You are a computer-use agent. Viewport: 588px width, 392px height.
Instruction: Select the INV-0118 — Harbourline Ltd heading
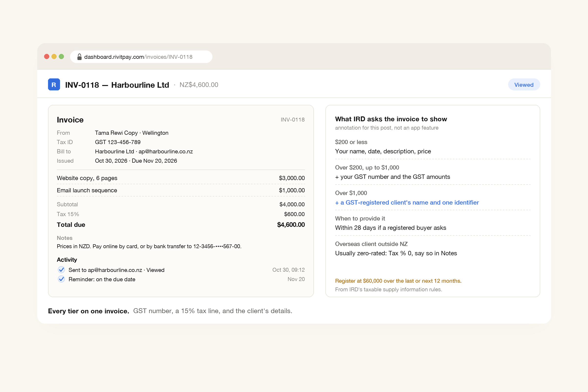click(x=117, y=85)
